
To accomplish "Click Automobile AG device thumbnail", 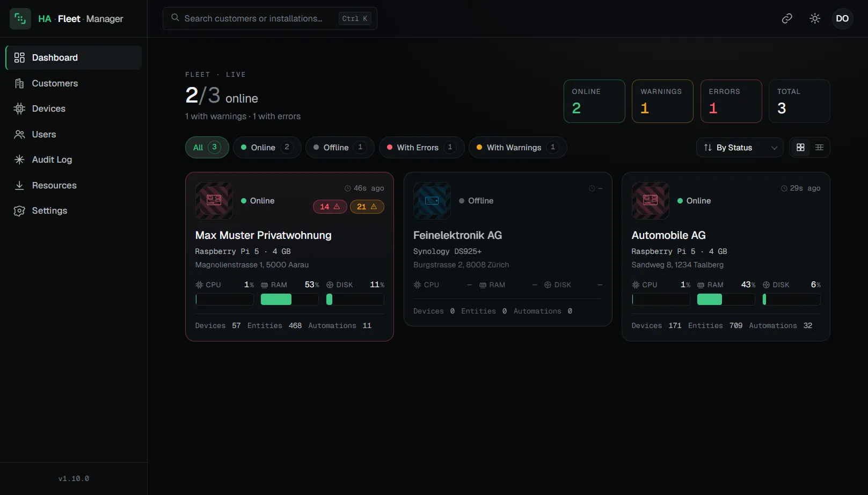I will (x=651, y=201).
